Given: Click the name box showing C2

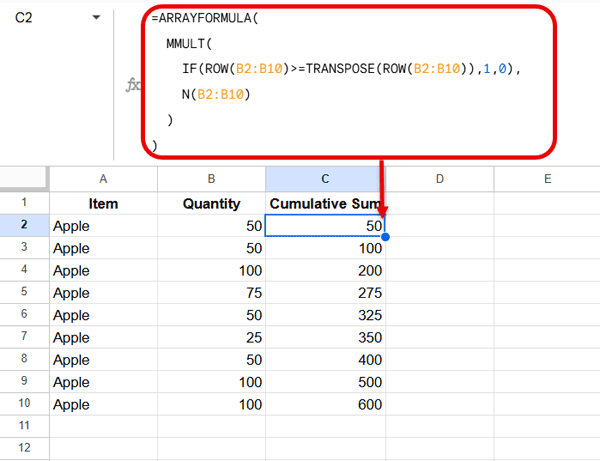Looking at the screenshot, I should point(40,18).
